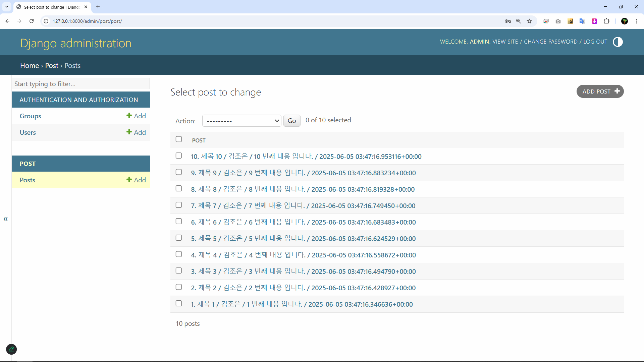The image size is (644, 362).
Task: Reload the page with refresh icon
Action: tap(32, 21)
